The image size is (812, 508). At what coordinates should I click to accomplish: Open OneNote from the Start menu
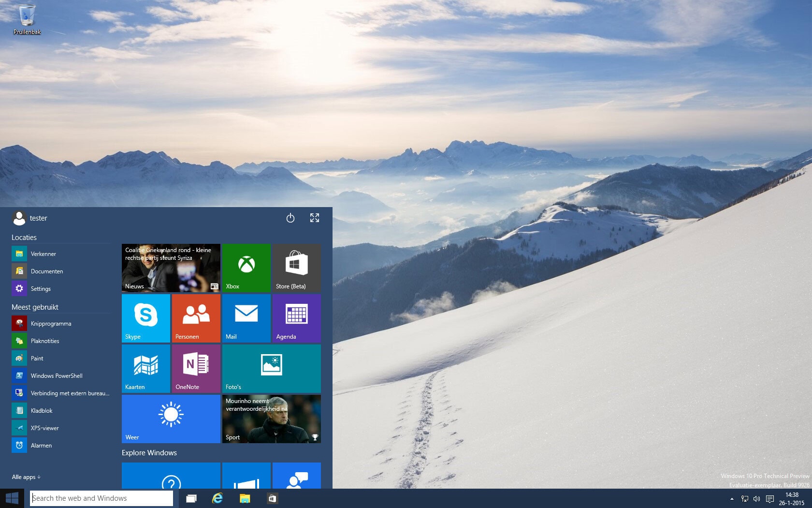pos(196,368)
